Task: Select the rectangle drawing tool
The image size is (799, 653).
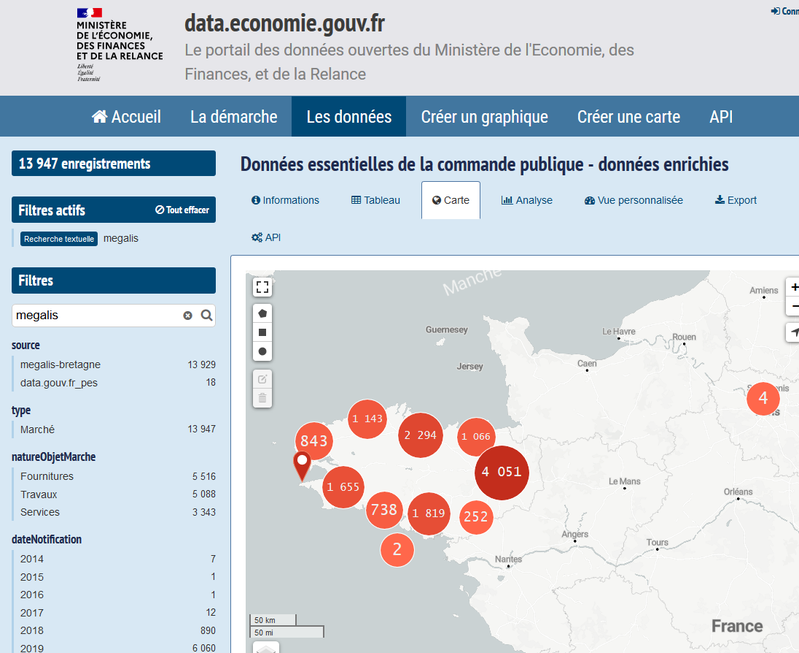Action: [x=262, y=332]
